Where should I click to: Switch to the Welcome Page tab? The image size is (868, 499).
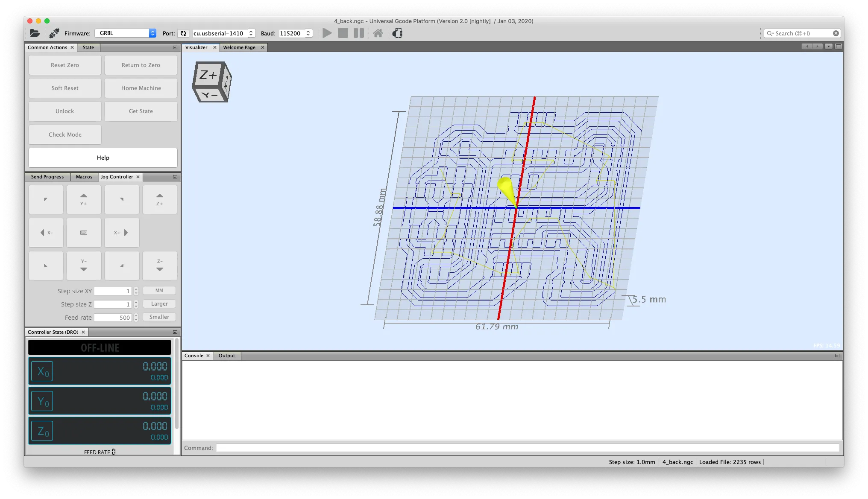[239, 47]
